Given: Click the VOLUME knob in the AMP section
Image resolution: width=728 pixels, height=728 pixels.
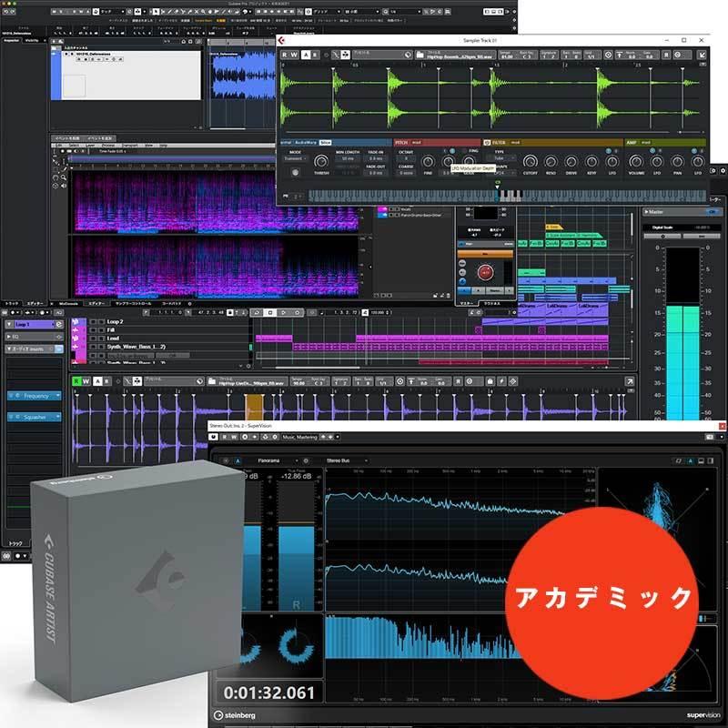Looking at the screenshot, I should 636,162.
